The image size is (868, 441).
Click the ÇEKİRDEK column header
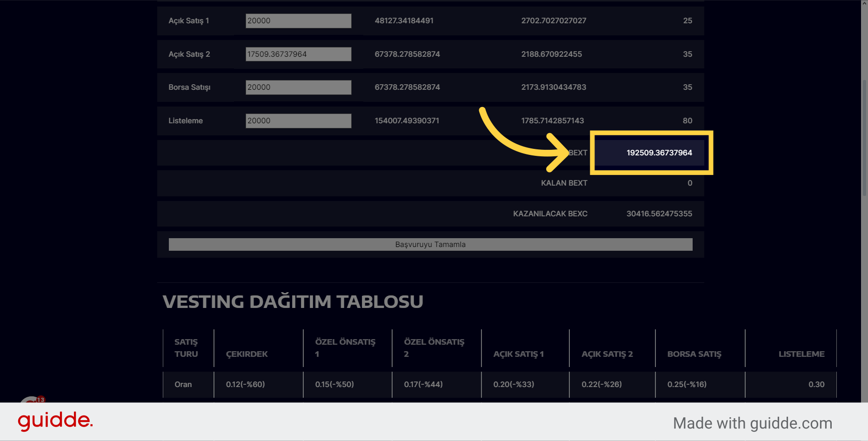click(247, 354)
